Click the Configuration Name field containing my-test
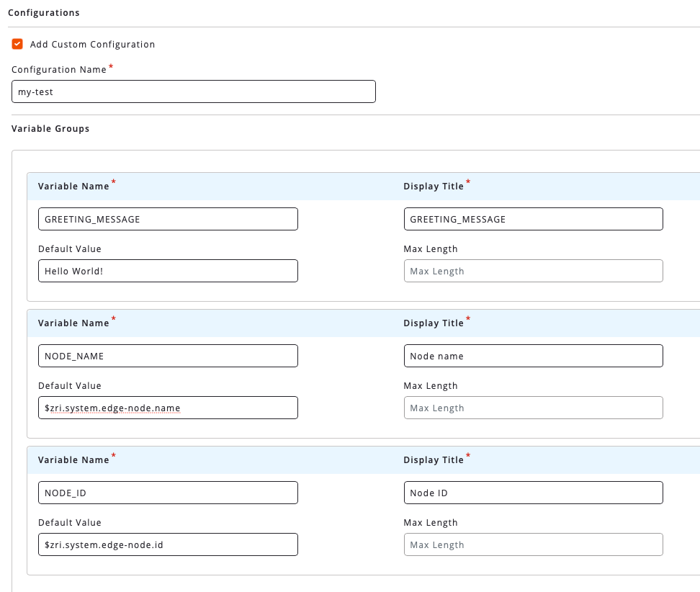The height and width of the screenshot is (592, 700). tap(193, 91)
